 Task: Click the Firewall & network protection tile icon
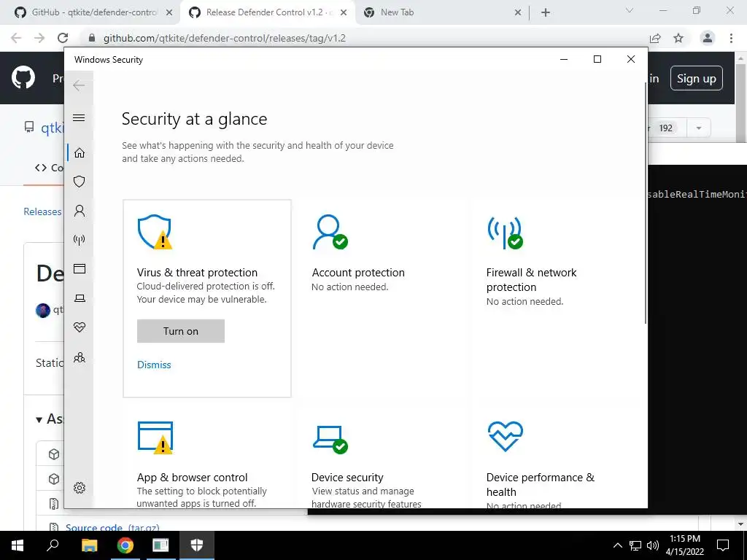click(505, 233)
